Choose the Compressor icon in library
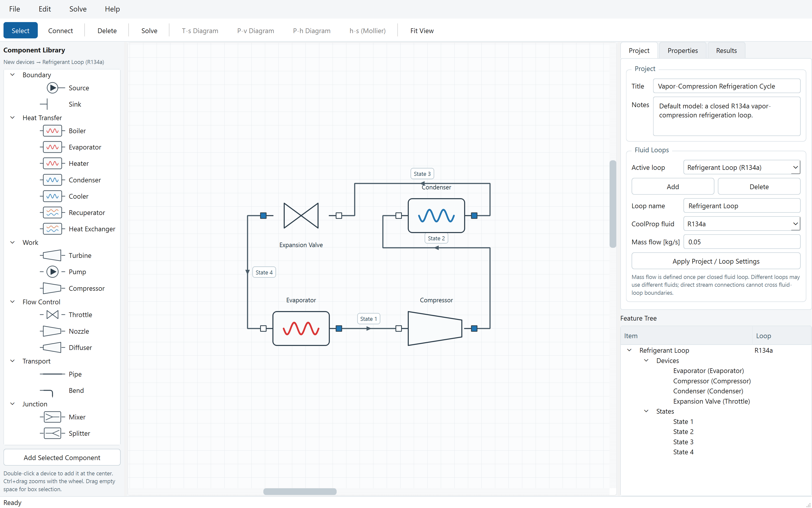The image size is (812, 508). click(52, 288)
